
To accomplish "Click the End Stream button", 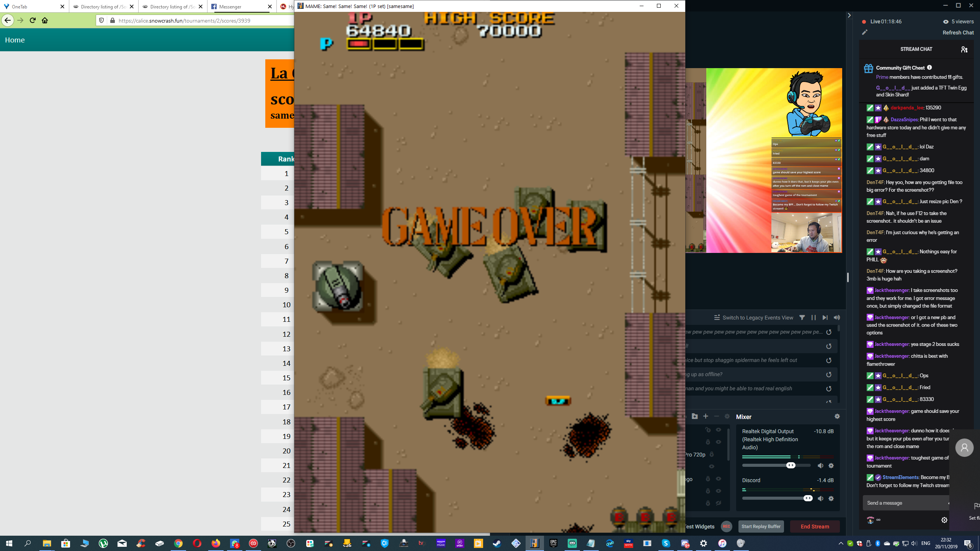I will coord(815,527).
